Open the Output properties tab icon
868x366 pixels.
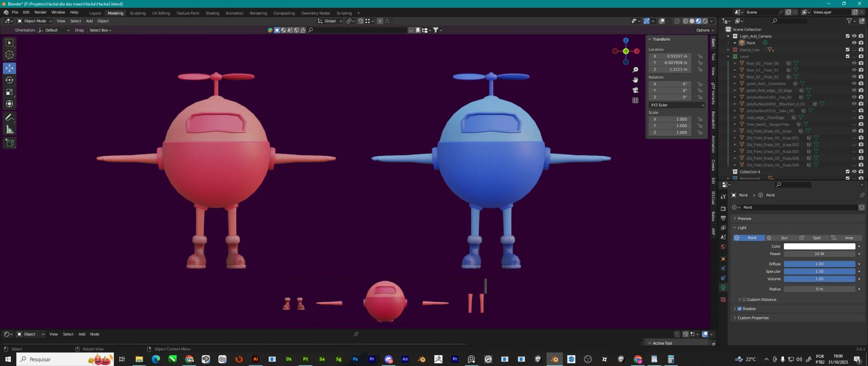click(x=723, y=218)
